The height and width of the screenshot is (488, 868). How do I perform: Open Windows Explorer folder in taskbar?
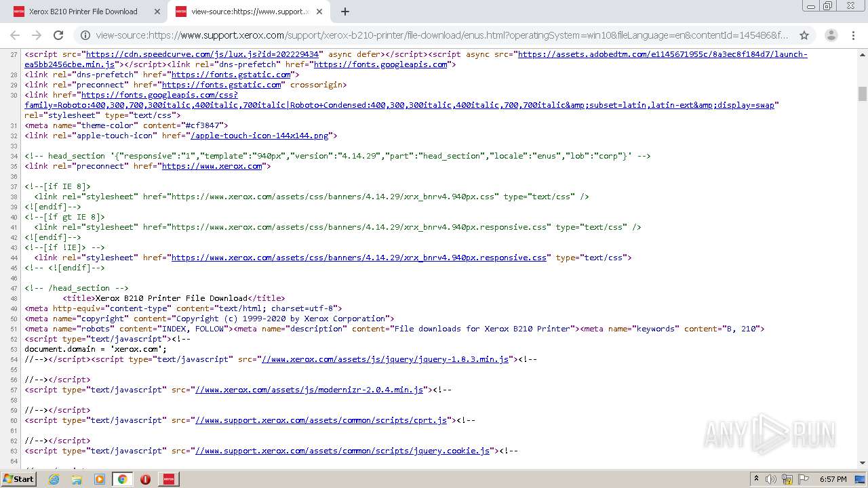point(77,479)
